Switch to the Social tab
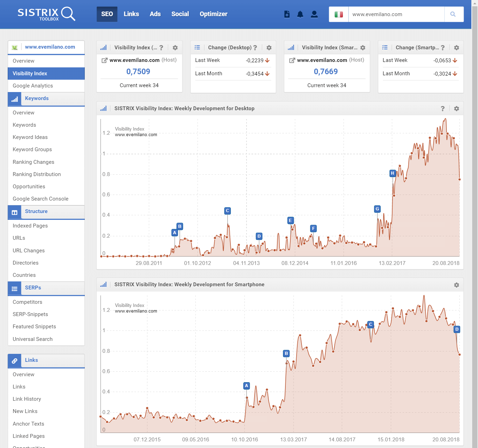 [x=180, y=14]
